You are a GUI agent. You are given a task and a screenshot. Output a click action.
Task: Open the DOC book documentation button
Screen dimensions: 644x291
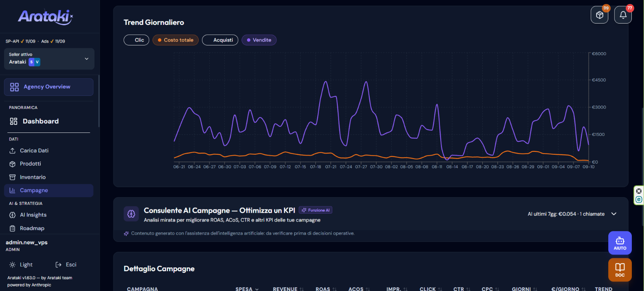(620, 270)
